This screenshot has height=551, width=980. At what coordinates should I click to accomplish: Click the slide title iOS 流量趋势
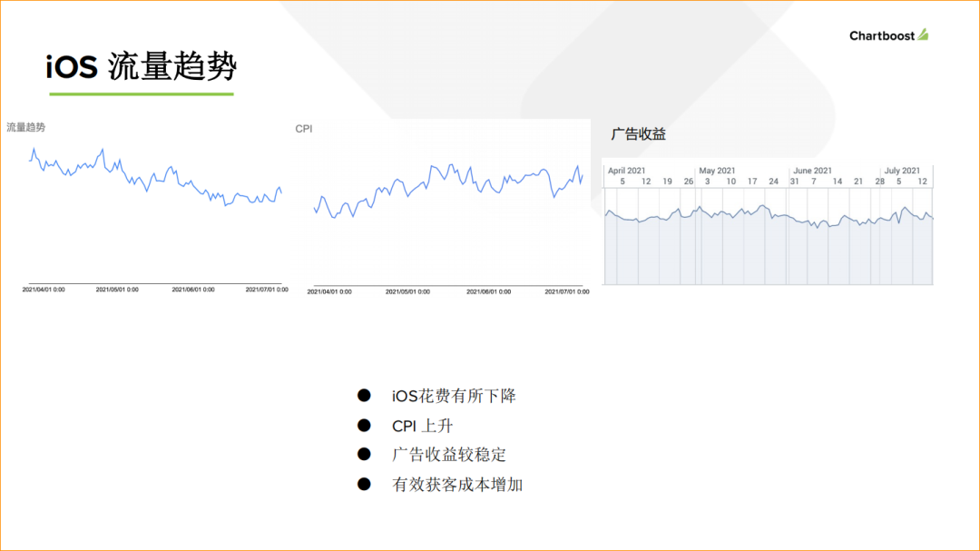(141, 65)
